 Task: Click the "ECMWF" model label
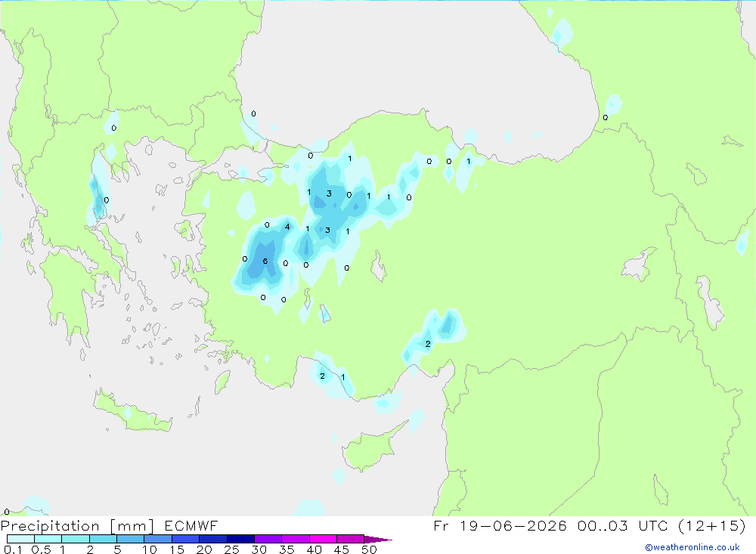[x=191, y=525]
